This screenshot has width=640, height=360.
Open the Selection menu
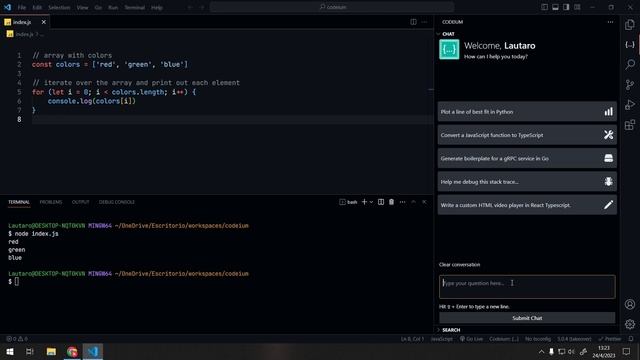click(59, 7)
